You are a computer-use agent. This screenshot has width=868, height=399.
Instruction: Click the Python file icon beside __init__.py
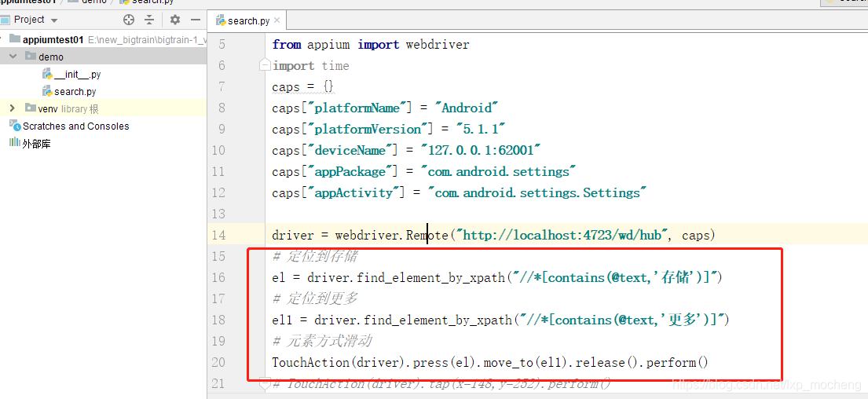tap(47, 74)
